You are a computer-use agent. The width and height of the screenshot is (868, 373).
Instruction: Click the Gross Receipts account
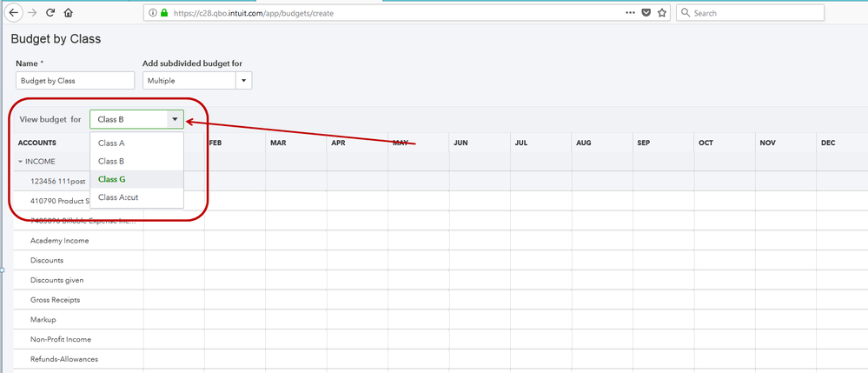pyautogui.click(x=56, y=300)
